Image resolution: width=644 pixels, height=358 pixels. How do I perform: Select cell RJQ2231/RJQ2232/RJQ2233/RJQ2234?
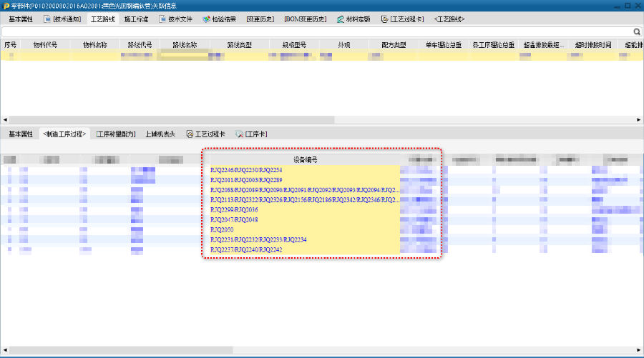coord(305,239)
